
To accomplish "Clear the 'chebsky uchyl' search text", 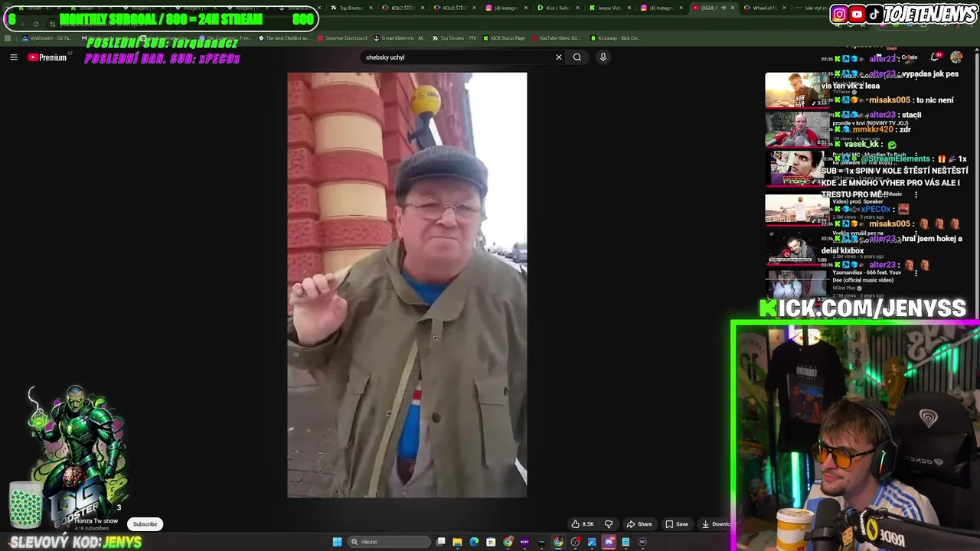I will (x=559, y=57).
